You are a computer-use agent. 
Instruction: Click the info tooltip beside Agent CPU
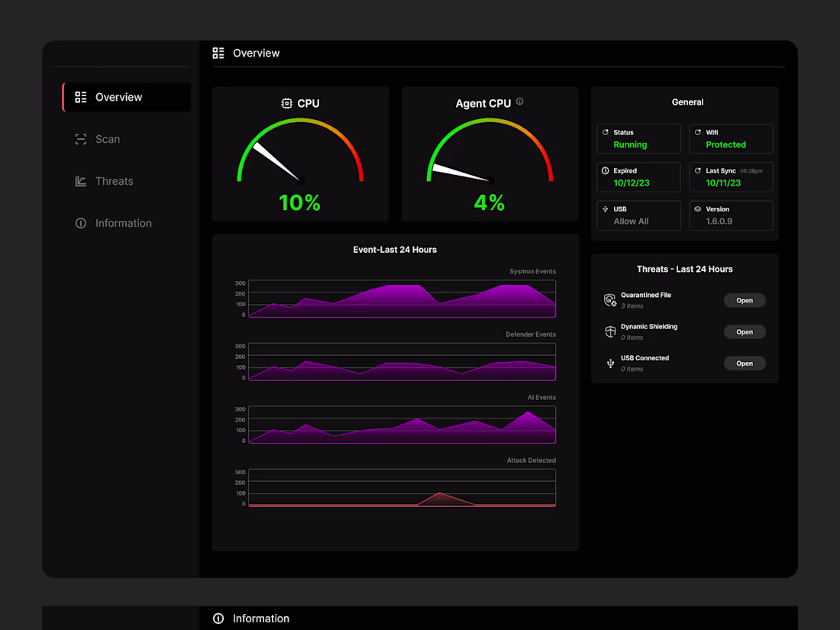point(520,100)
